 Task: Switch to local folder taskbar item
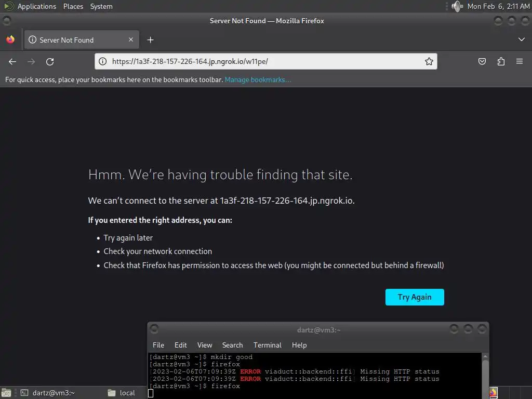point(121,393)
